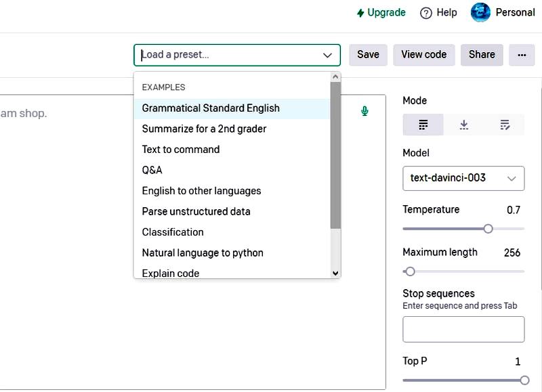
Task: Select English to other languages preset
Action: [201, 191]
